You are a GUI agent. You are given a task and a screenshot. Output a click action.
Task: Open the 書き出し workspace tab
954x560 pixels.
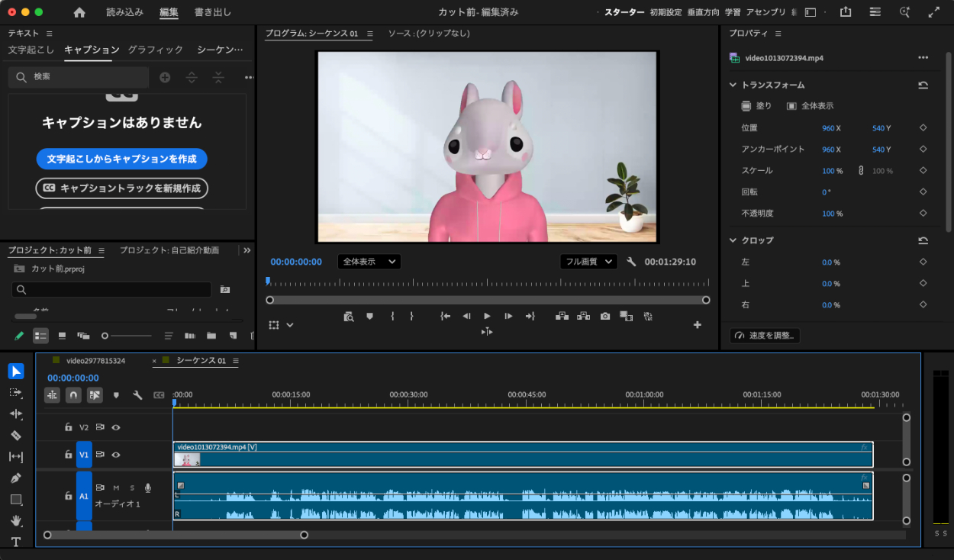[x=213, y=12]
